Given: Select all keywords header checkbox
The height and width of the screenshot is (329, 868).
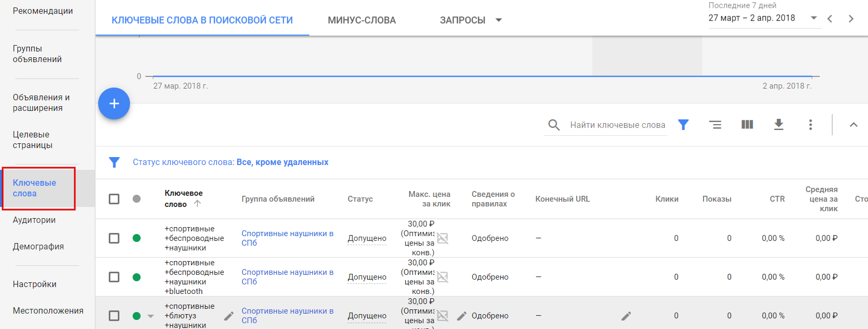Looking at the screenshot, I should 114,199.
